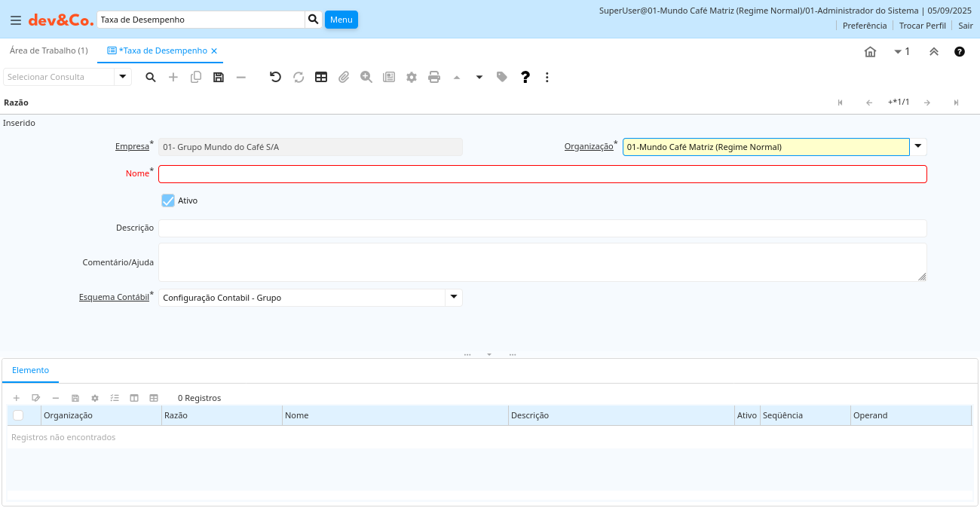Click the hamburger menu icon
Viewport: 980px width, 508px height.
16,20
